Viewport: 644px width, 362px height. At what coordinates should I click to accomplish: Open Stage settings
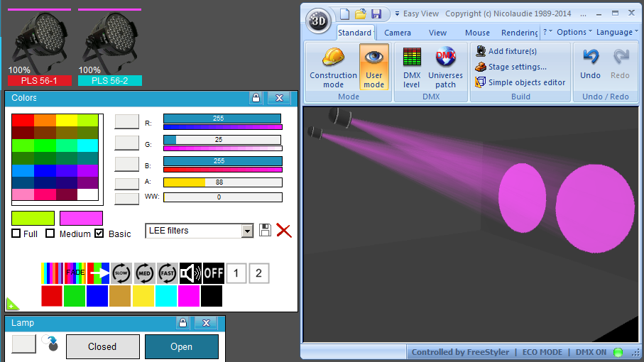(x=511, y=67)
